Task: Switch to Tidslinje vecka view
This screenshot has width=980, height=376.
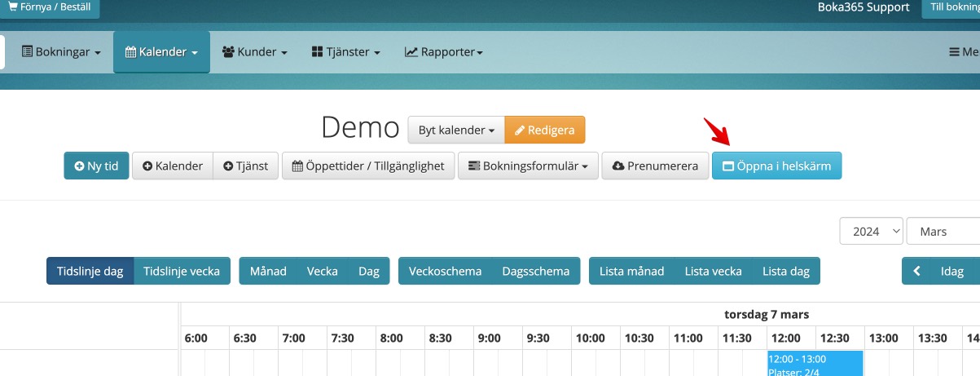Action: pyautogui.click(x=182, y=271)
